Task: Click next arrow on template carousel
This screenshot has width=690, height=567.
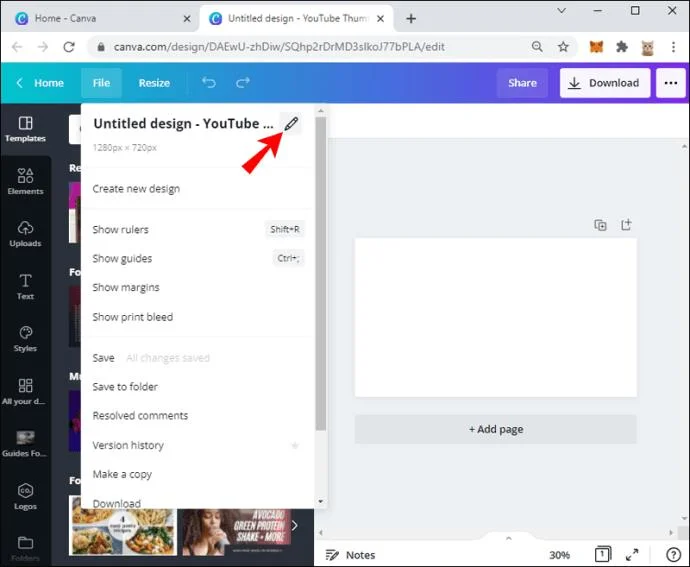Action: [x=294, y=525]
